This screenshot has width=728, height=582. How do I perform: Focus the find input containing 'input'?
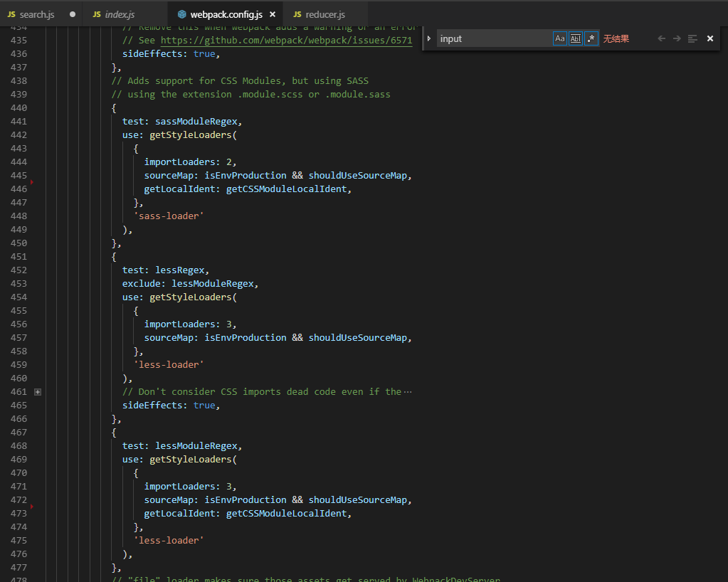click(494, 38)
